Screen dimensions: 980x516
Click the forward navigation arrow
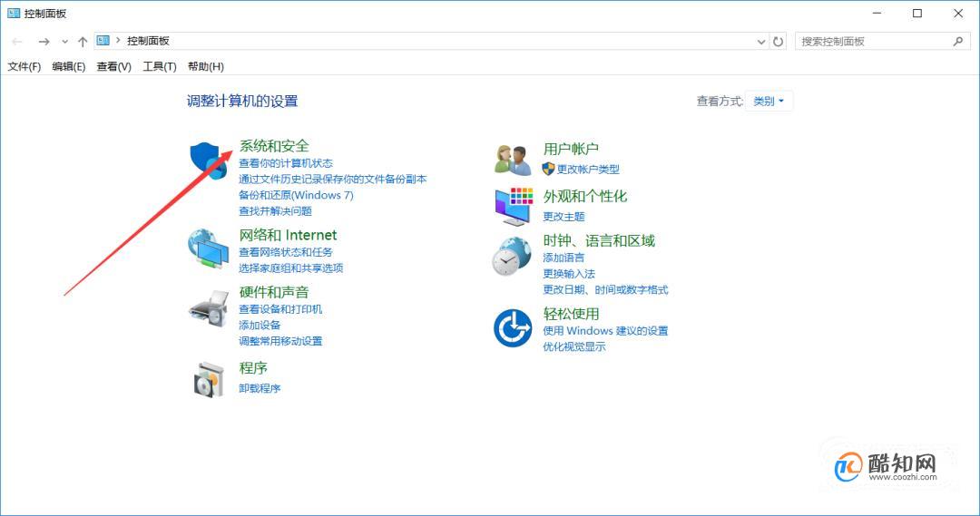tap(44, 41)
